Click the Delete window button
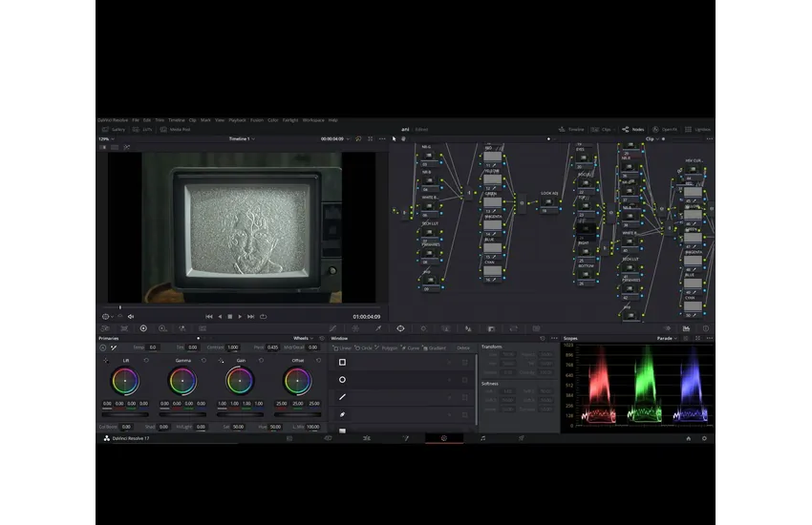Image resolution: width=812 pixels, height=525 pixels. pos(463,347)
